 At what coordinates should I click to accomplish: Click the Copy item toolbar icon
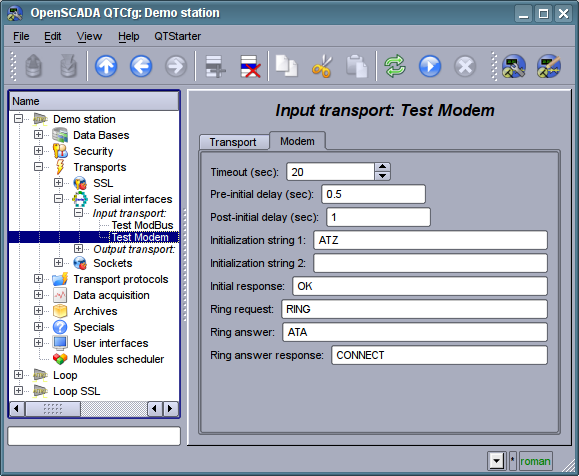pos(287,66)
